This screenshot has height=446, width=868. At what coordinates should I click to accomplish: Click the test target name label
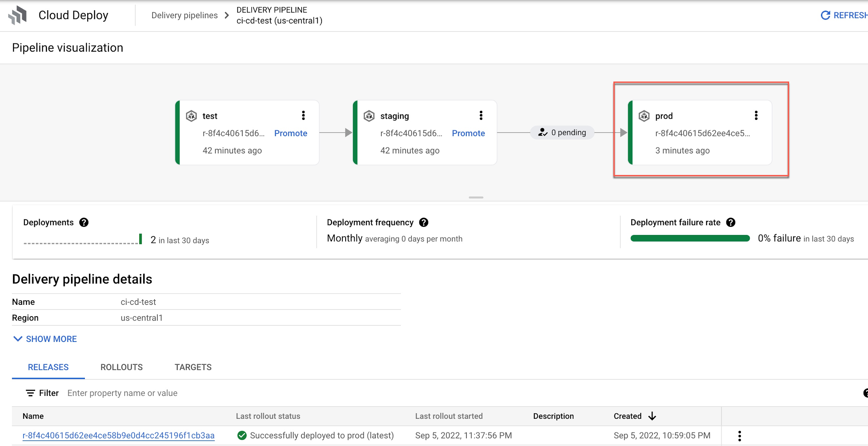(x=210, y=116)
